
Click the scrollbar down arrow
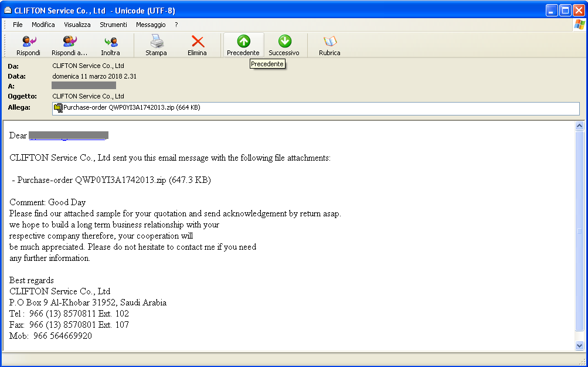click(579, 346)
